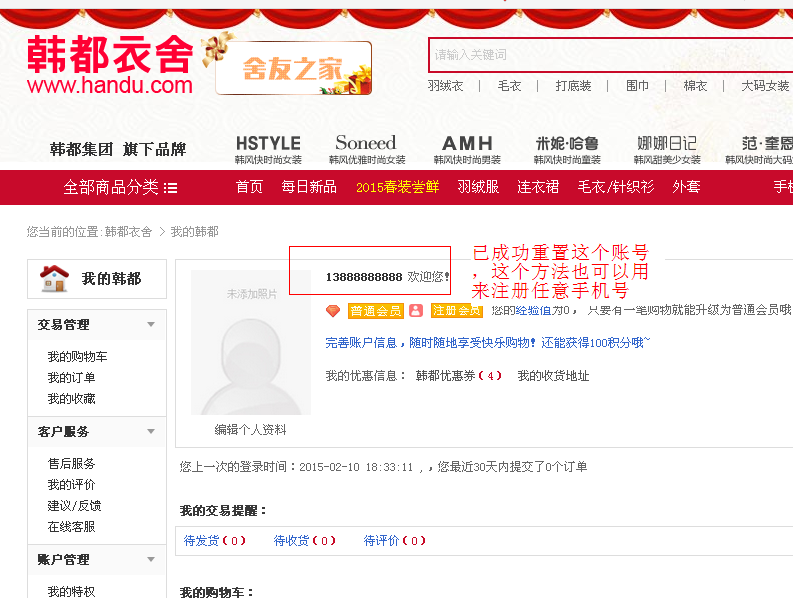
Task: Click the 账户管理 heading text
Action: coord(63,560)
